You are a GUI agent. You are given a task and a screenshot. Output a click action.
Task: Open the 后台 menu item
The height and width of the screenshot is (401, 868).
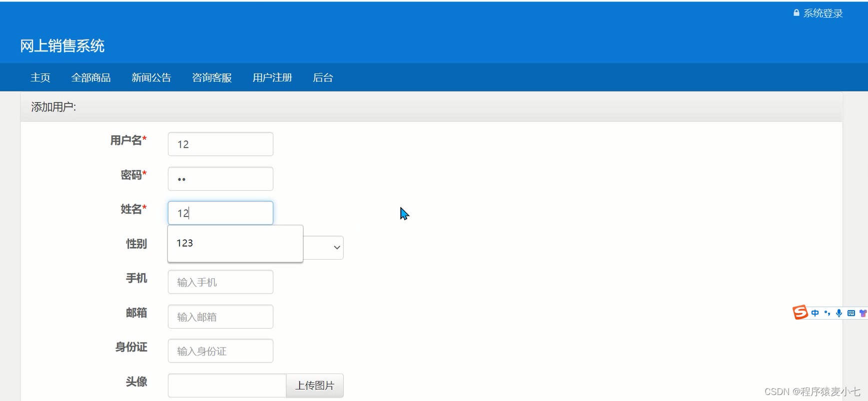point(323,77)
